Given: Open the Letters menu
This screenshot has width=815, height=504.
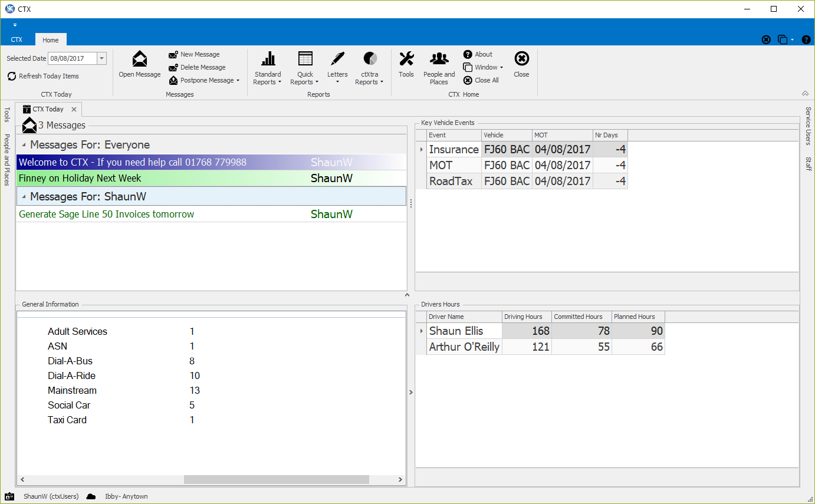Looking at the screenshot, I should [337, 68].
